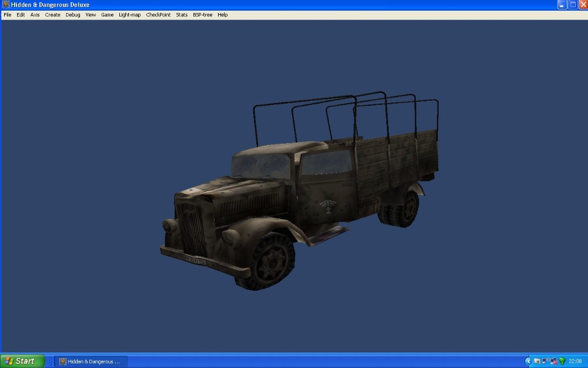Open the BSP-tree menu

202,15
